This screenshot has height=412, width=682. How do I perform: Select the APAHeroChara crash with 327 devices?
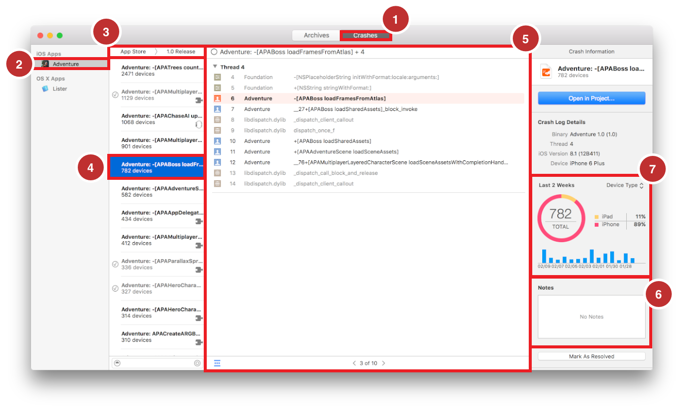coord(157,288)
